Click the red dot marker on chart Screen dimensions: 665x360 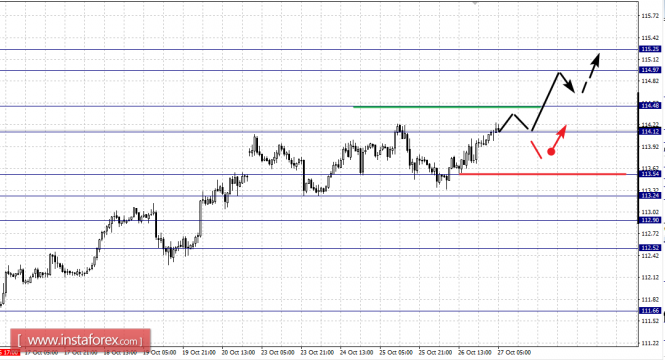[551, 151]
